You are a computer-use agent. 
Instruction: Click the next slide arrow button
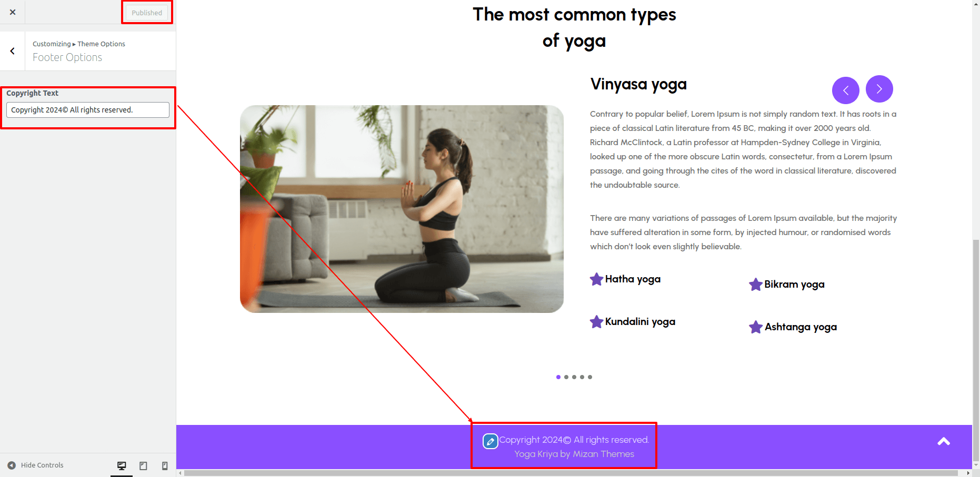(879, 89)
